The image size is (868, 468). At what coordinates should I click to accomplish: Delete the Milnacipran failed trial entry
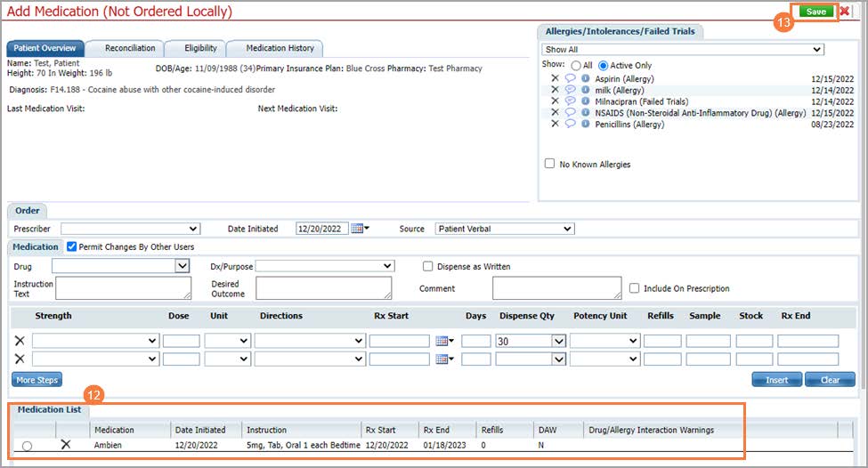(x=555, y=101)
